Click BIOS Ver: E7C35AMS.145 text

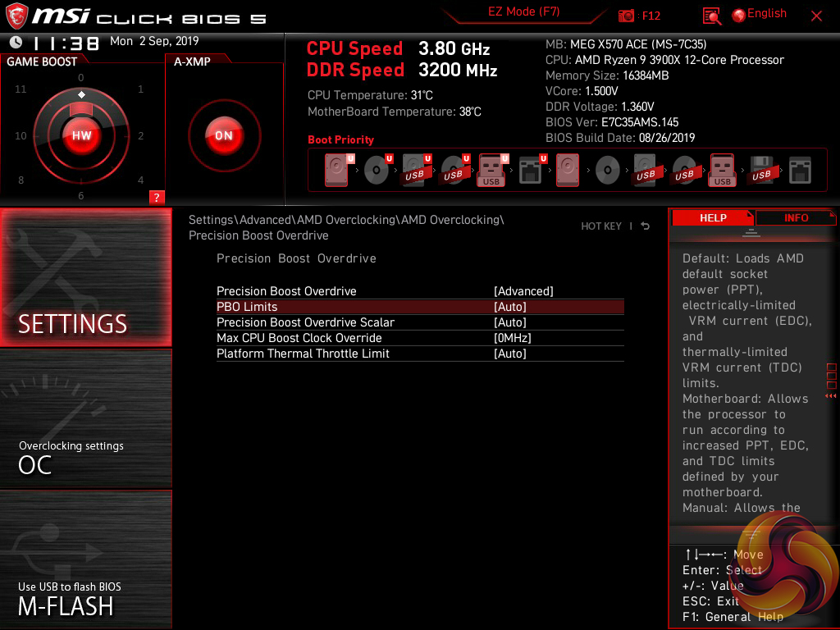click(x=612, y=122)
